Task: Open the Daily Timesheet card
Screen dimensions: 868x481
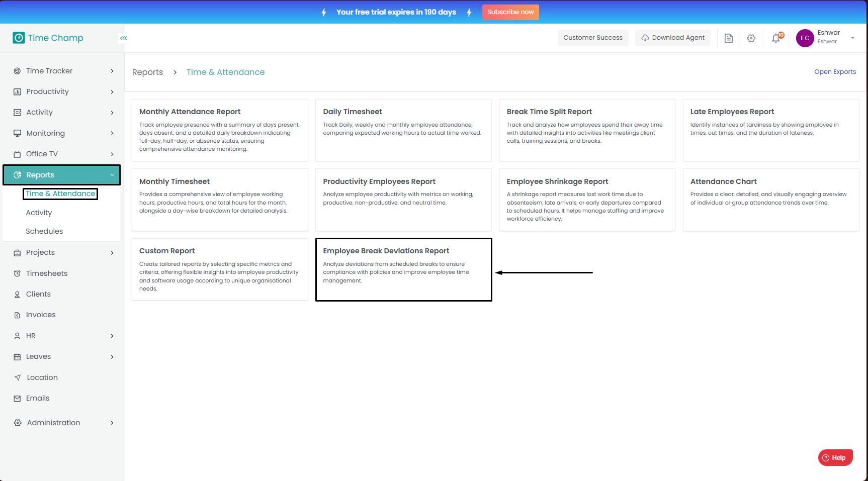Action: 403,130
